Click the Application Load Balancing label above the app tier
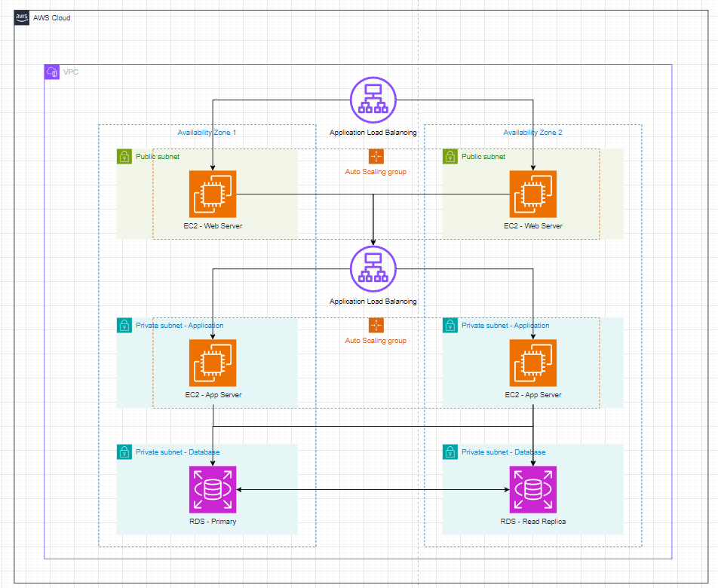 373,302
